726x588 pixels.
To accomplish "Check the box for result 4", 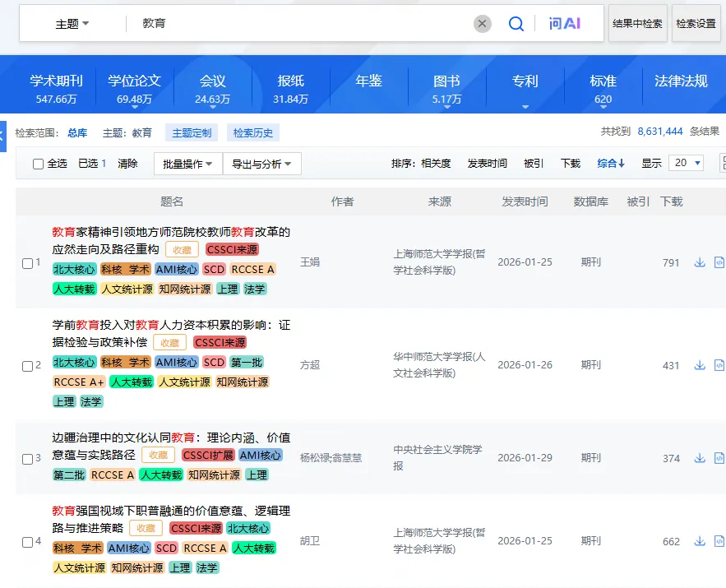I will coord(27,542).
